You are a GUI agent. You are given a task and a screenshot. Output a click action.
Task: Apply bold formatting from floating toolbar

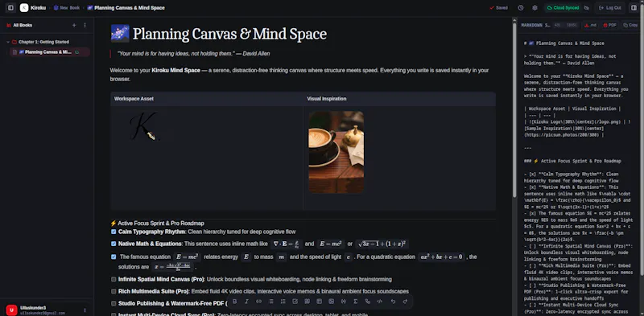pos(235,302)
